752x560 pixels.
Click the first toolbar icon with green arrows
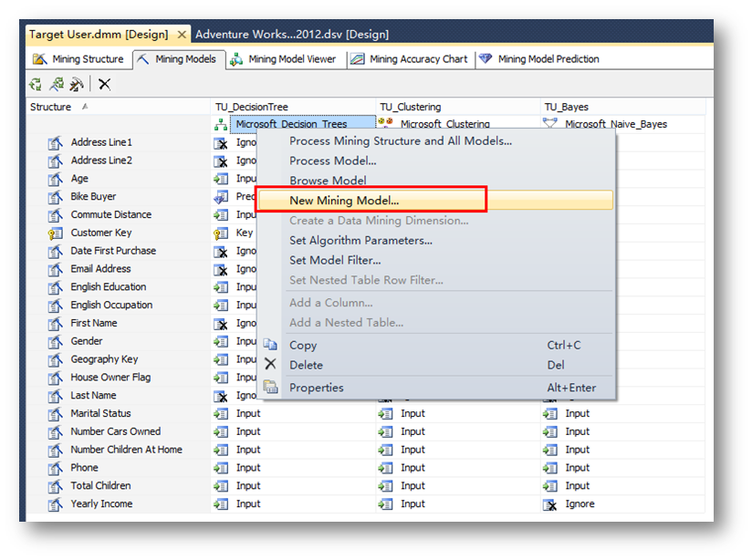(36, 84)
